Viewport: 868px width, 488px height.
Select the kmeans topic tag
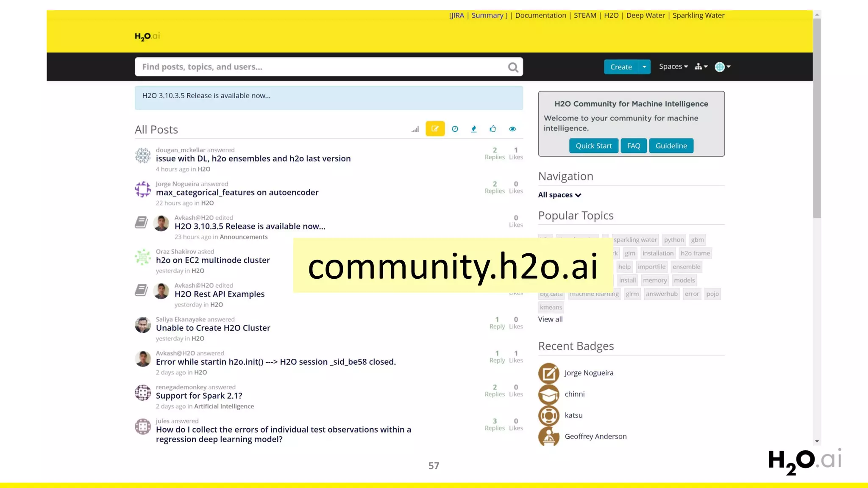click(x=551, y=308)
